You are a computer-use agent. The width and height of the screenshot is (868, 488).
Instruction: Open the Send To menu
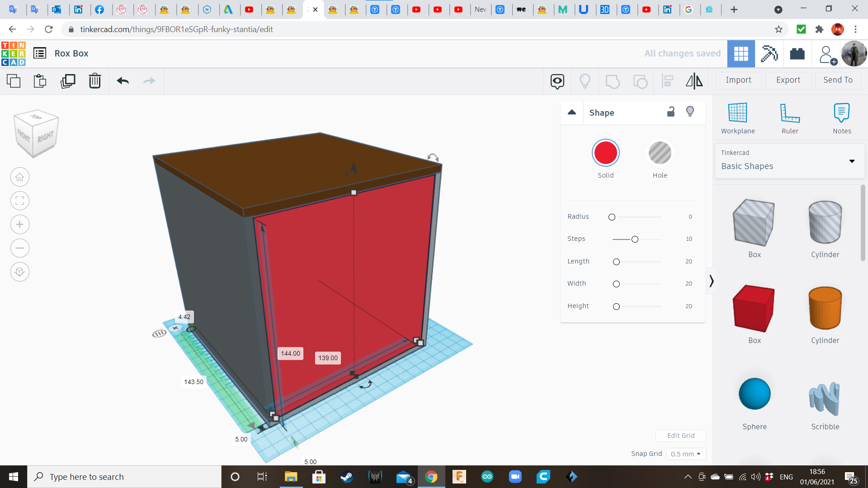point(838,80)
